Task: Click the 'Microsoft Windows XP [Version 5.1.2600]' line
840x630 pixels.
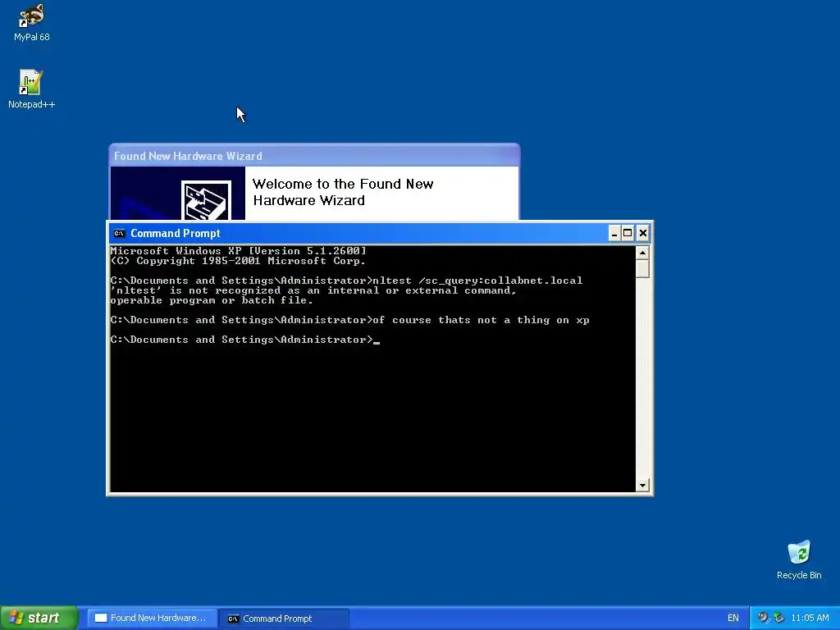Action: (x=239, y=251)
